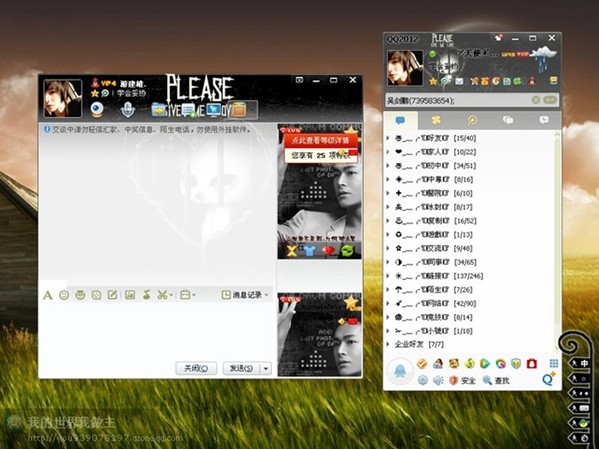The width and height of the screenshot is (599, 449).
Task: Start voice call with microphone icon
Action: pyautogui.click(x=128, y=110)
